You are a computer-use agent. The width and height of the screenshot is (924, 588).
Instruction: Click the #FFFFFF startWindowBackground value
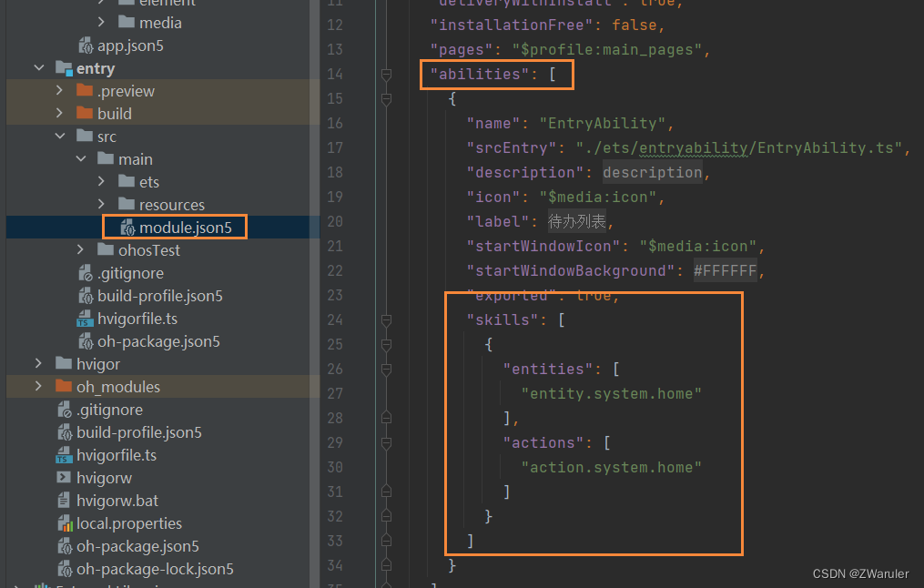pyautogui.click(x=726, y=271)
